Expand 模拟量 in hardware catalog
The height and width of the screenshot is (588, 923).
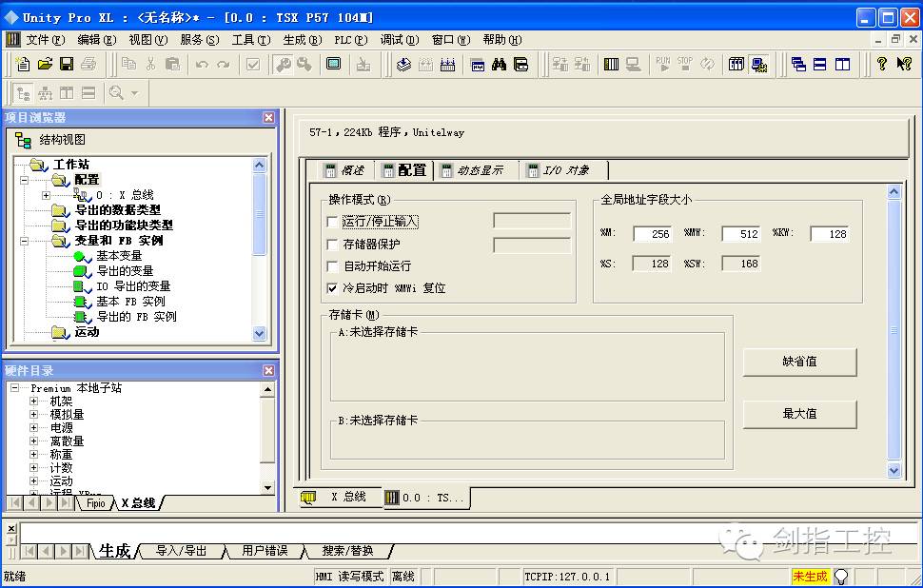34,415
